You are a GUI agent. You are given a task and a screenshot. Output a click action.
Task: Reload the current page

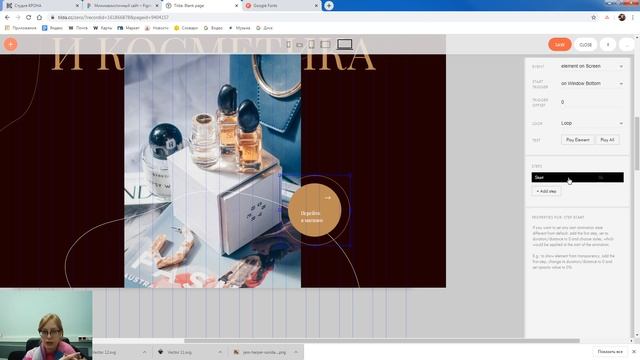point(29,18)
